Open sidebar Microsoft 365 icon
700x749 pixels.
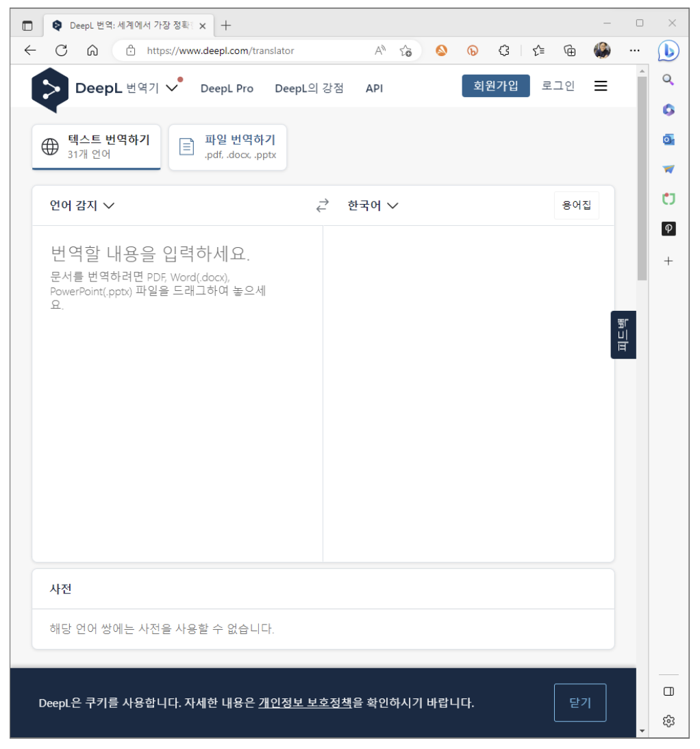(668, 110)
